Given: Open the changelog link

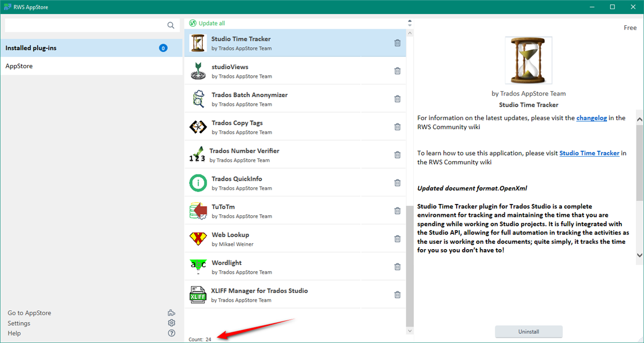Looking at the screenshot, I should pos(591,118).
